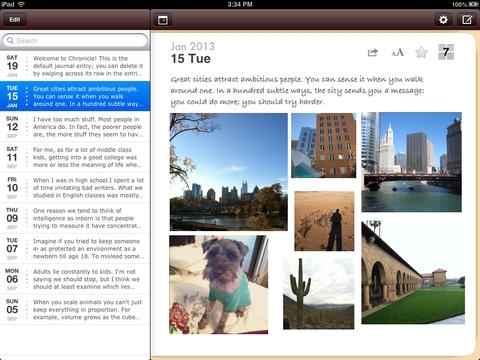The width and height of the screenshot is (480, 360).
Task: Focus the Search field
Action: tap(75, 40)
